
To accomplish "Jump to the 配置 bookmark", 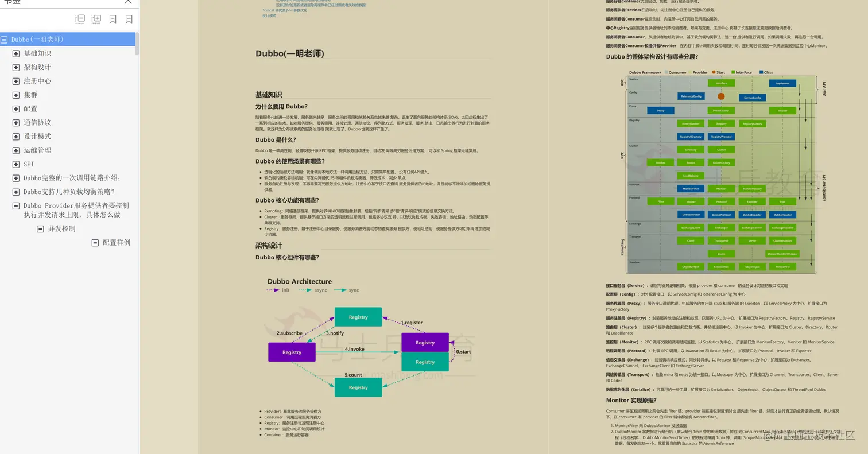I will [x=30, y=108].
